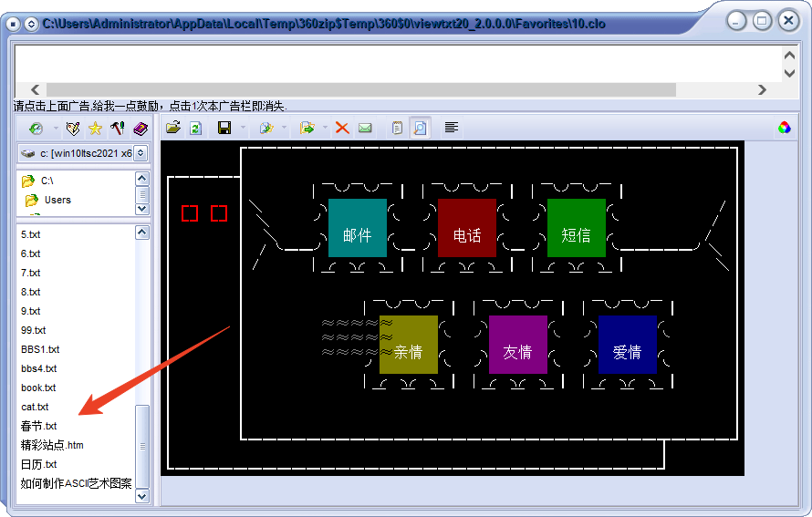Click the edit document pencil icon

point(265,128)
